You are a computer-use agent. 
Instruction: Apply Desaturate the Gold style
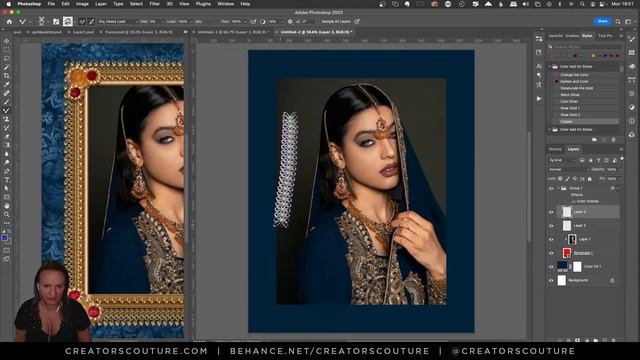point(586,88)
